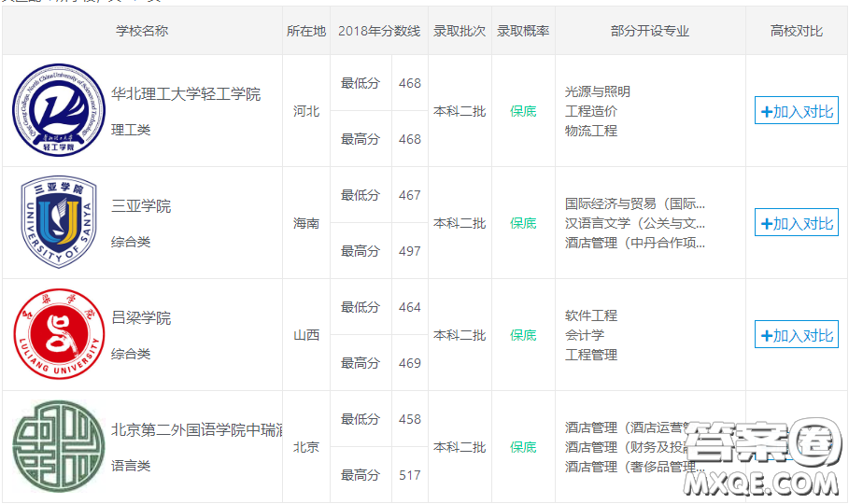Click the 山西 location cell
The image size is (849, 504).
tap(306, 335)
